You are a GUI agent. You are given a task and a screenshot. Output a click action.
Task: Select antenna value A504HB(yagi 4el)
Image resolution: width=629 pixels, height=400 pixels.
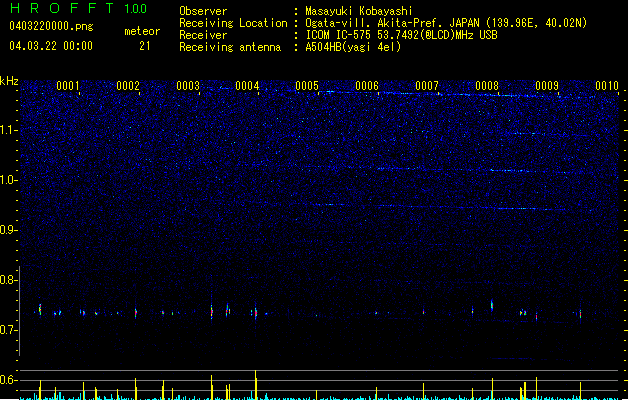353,47
